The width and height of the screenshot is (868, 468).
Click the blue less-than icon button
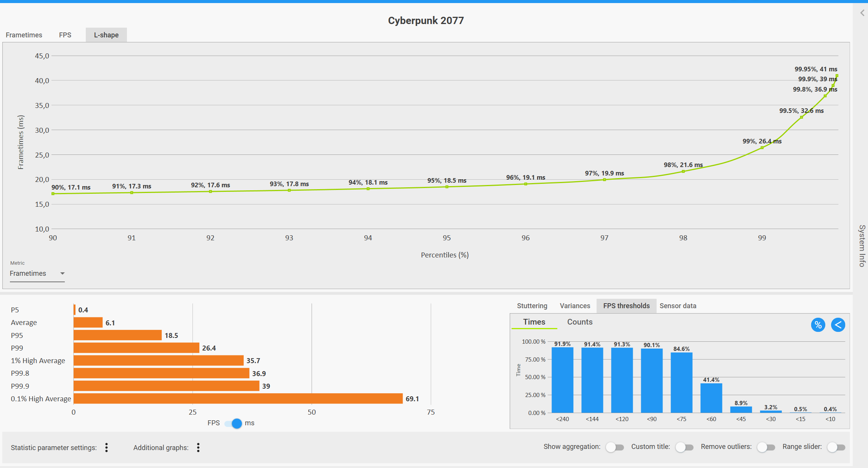pos(838,325)
